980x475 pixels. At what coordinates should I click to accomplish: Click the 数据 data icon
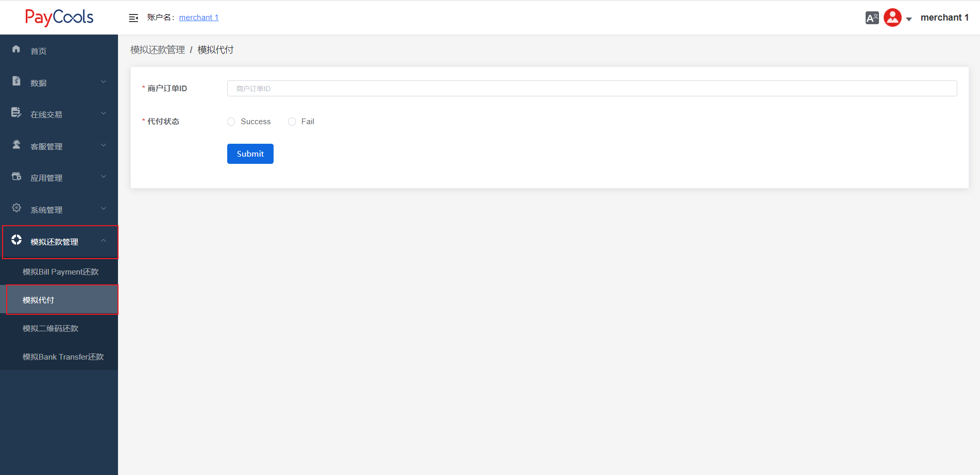[16, 81]
